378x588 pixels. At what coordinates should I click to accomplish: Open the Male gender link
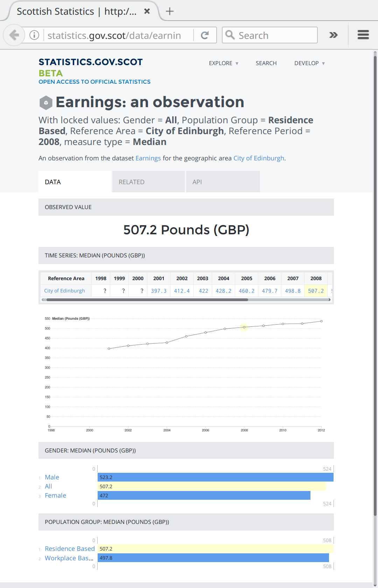[52, 477]
